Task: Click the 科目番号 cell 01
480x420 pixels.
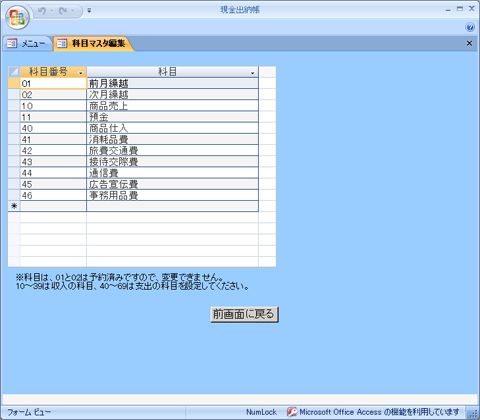Action: pyautogui.click(x=53, y=83)
